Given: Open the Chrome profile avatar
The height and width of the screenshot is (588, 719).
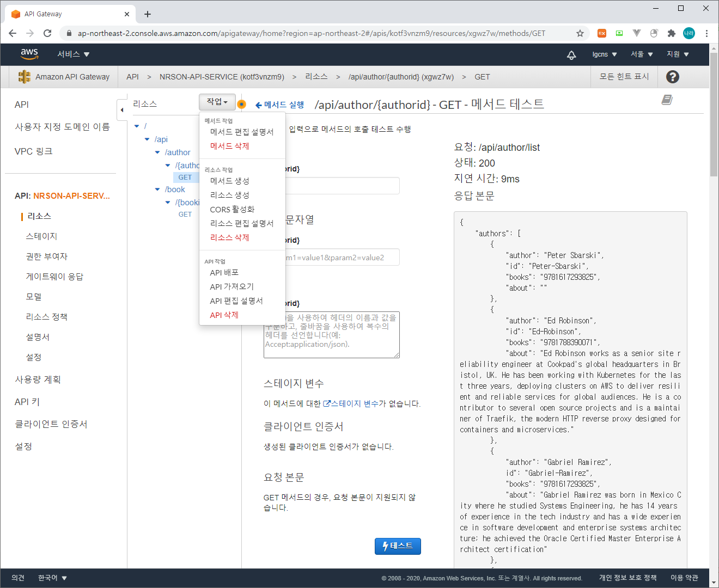Looking at the screenshot, I should [689, 33].
